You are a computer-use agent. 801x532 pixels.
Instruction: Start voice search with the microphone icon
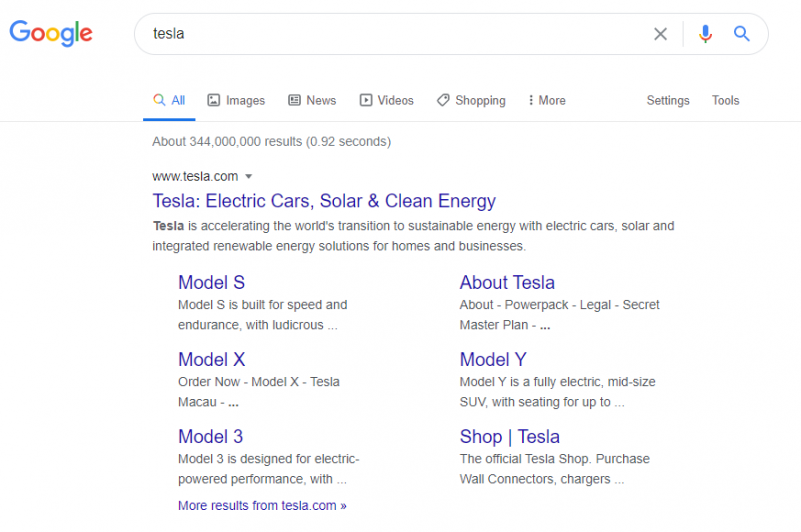coord(705,34)
